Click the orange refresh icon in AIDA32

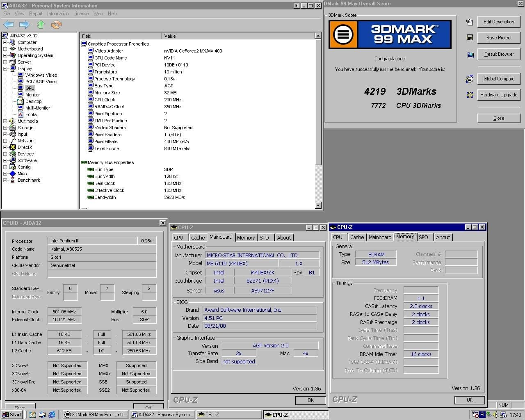[x=57, y=25]
